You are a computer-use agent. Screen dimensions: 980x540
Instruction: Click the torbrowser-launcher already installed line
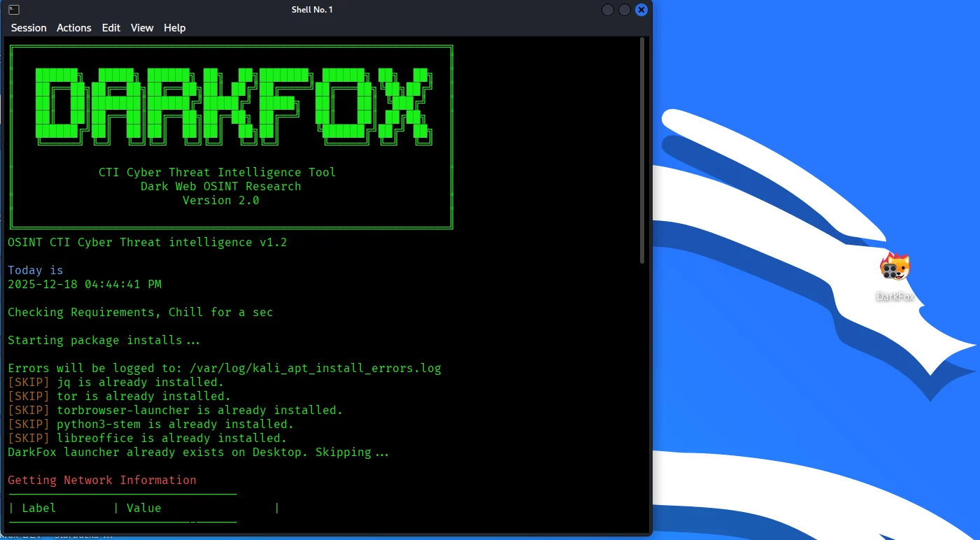coord(176,411)
